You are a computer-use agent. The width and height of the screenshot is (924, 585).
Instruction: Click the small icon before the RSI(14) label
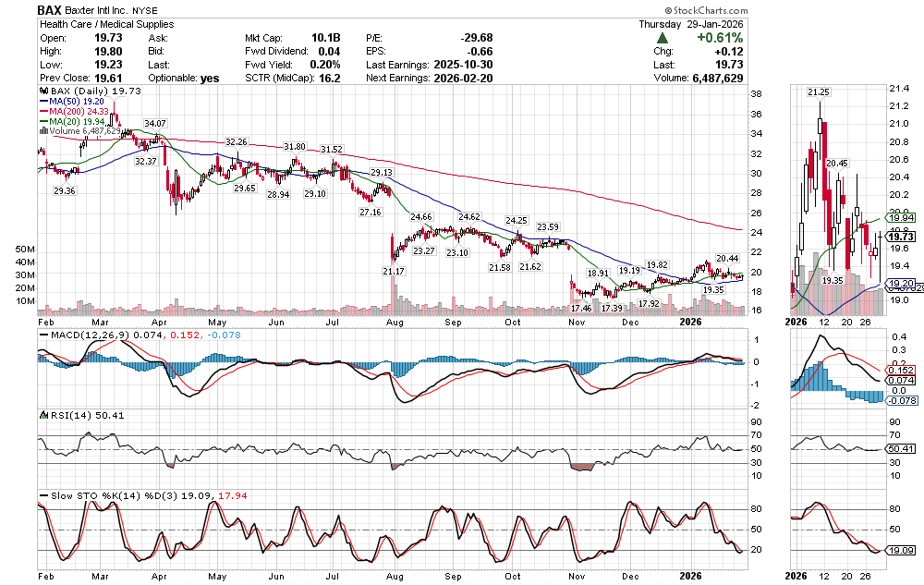tap(42, 415)
